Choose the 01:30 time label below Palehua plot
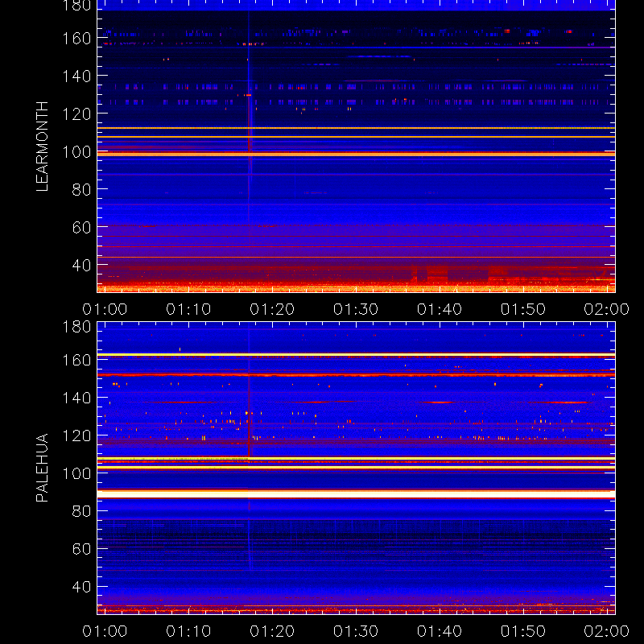644x644 pixels. click(x=356, y=631)
